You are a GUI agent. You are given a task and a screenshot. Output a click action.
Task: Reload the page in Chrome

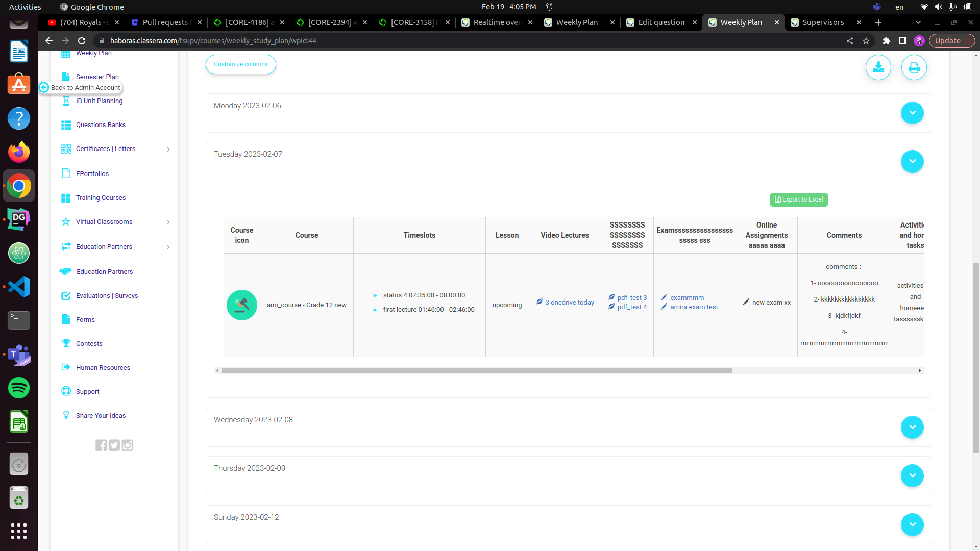pos(82,41)
